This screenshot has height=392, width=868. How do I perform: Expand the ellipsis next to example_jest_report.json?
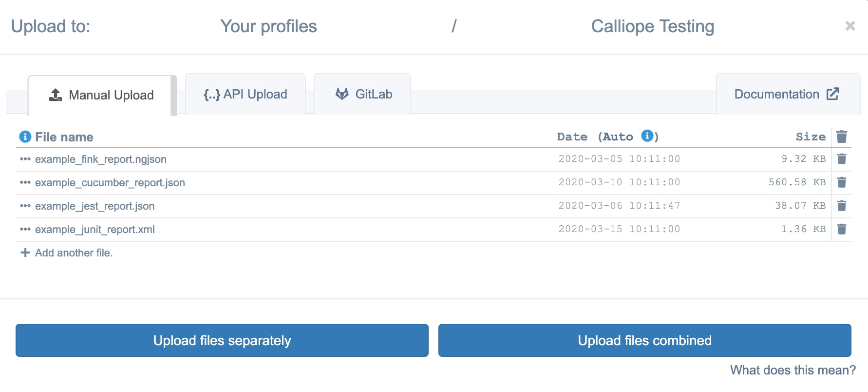click(25, 206)
